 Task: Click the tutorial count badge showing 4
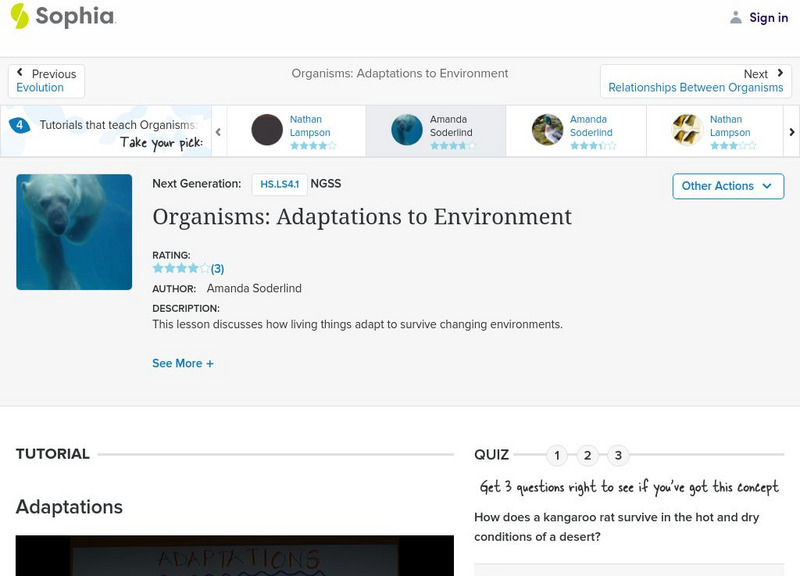coord(19,125)
